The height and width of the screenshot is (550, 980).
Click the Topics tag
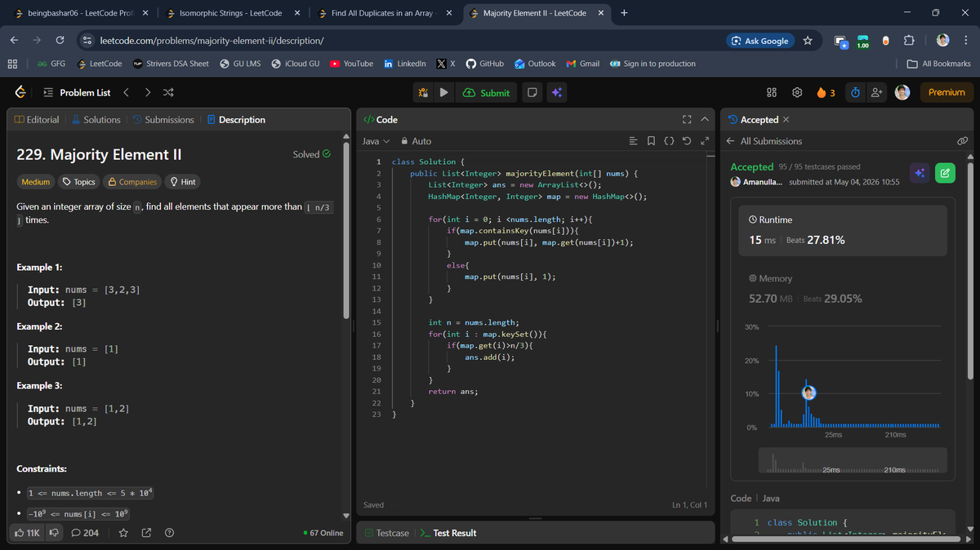(78, 182)
